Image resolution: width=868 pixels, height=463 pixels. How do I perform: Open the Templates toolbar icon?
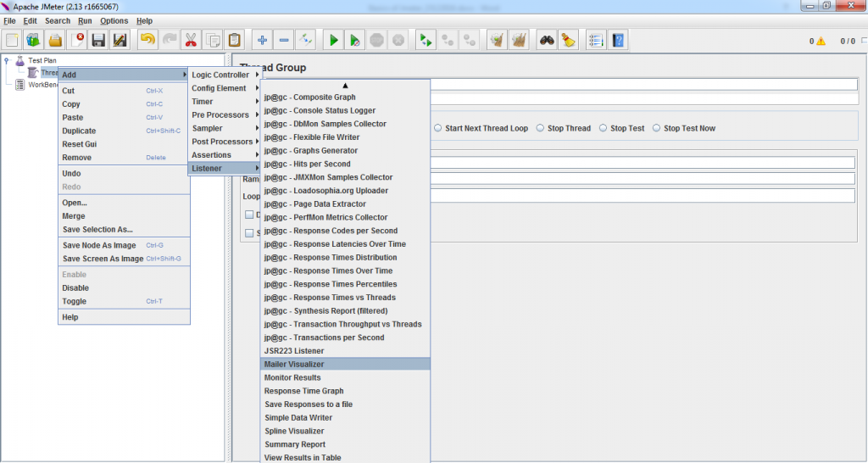click(x=33, y=40)
